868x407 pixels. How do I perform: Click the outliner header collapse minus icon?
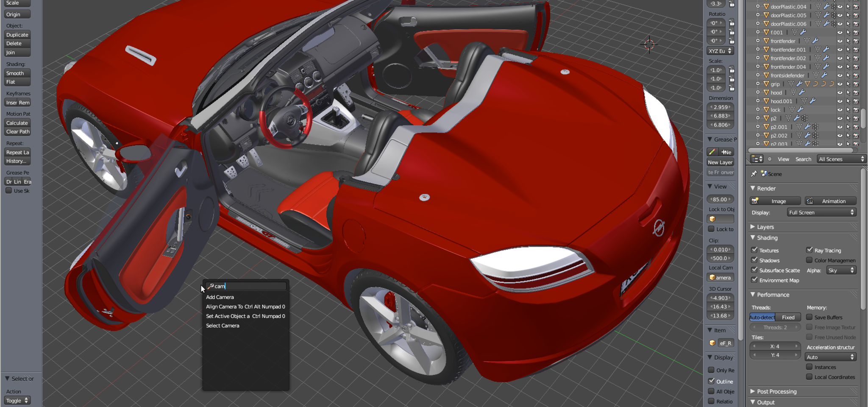(x=770, y=159)
